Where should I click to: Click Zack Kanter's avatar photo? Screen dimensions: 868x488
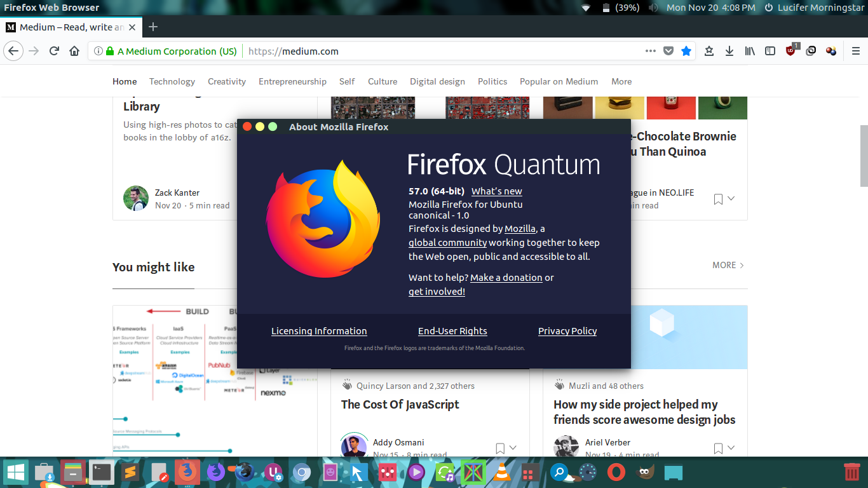point(136,198)
